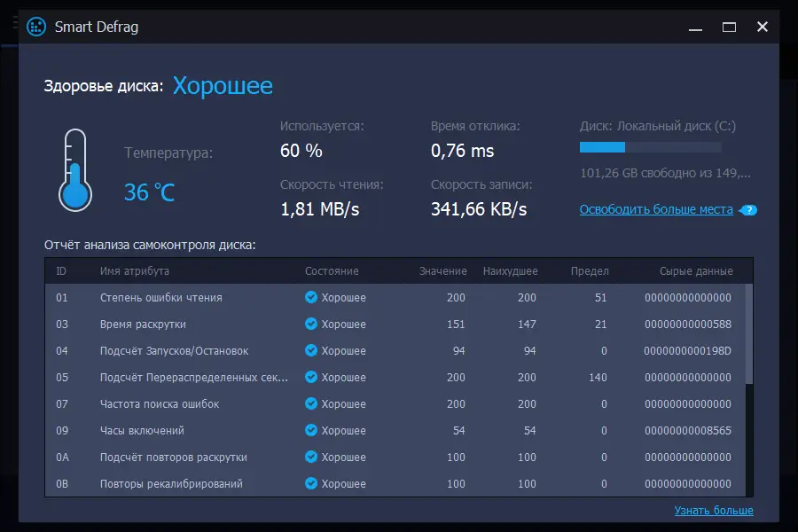Click the Имя атрибута column header

coord(135,271)
